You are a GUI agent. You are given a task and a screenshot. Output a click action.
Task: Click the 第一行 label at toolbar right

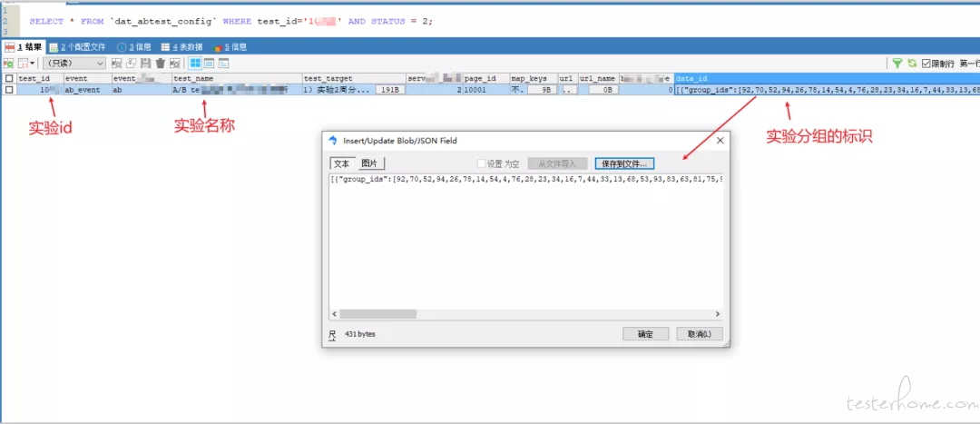[969, 64]
